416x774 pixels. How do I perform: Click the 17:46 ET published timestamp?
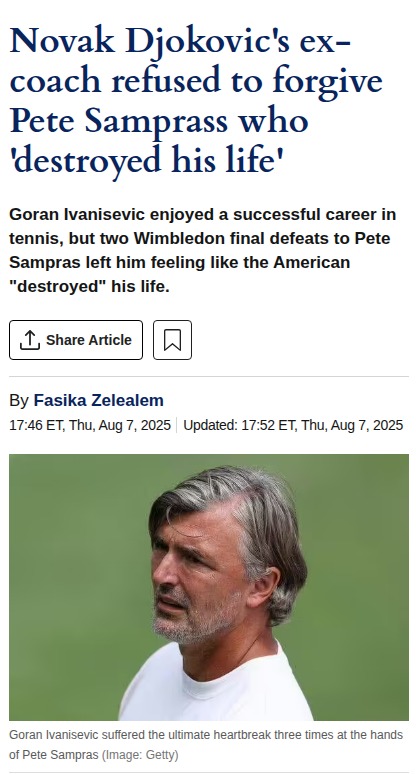click(90, 425)
